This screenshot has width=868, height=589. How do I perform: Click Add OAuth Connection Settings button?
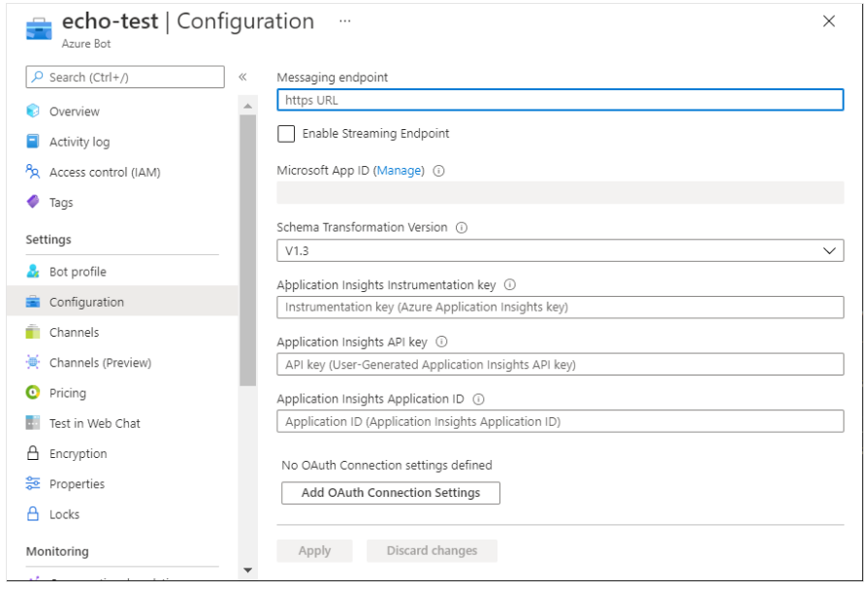click(x=390, y=493)
